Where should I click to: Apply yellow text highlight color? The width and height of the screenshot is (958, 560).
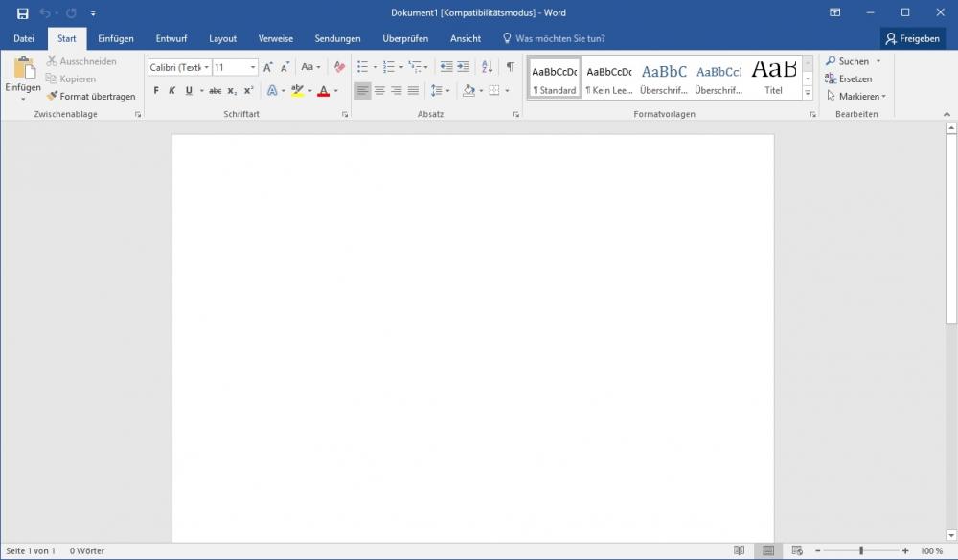point(298,91)
